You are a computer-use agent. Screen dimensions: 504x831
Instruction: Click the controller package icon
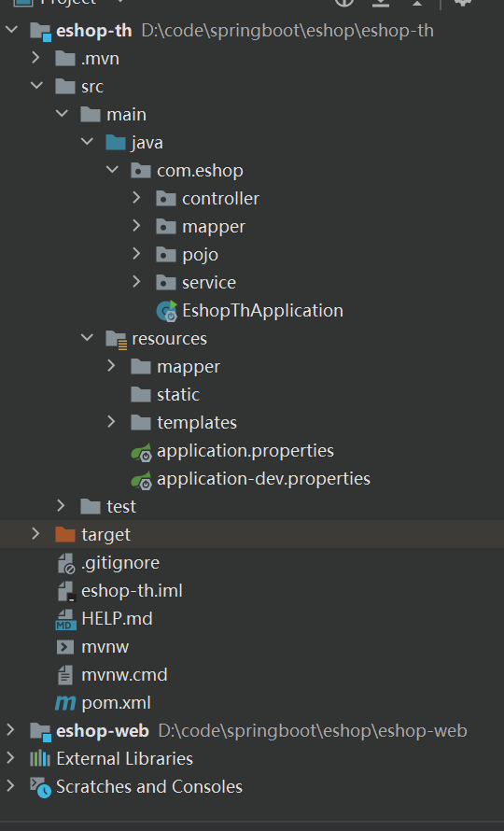[x=166, y=199]
